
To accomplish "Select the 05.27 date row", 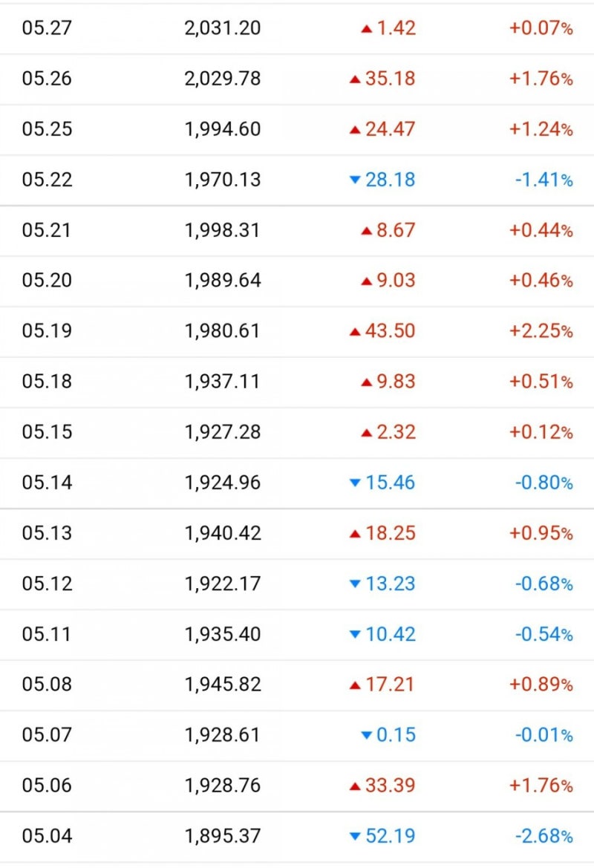I will (47, 28).
